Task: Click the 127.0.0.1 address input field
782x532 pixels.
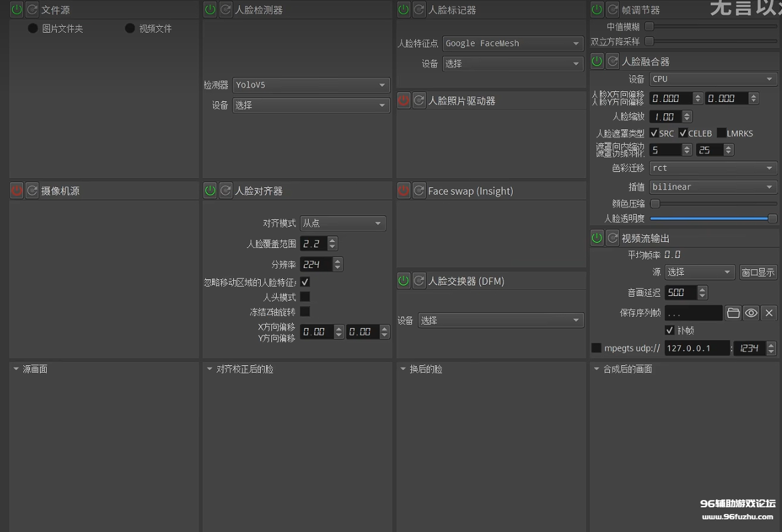Action: point(696,348)
